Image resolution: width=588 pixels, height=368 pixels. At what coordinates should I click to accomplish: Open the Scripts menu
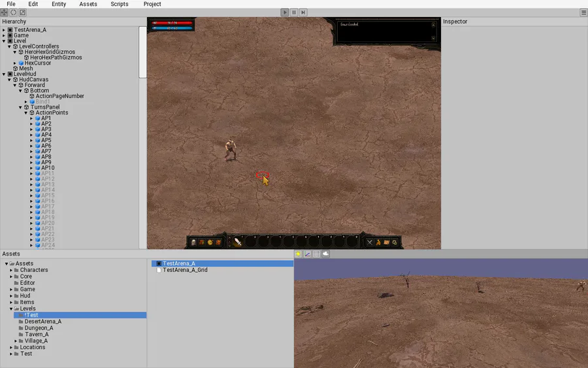pyautogui.click(x=120, y=4)
